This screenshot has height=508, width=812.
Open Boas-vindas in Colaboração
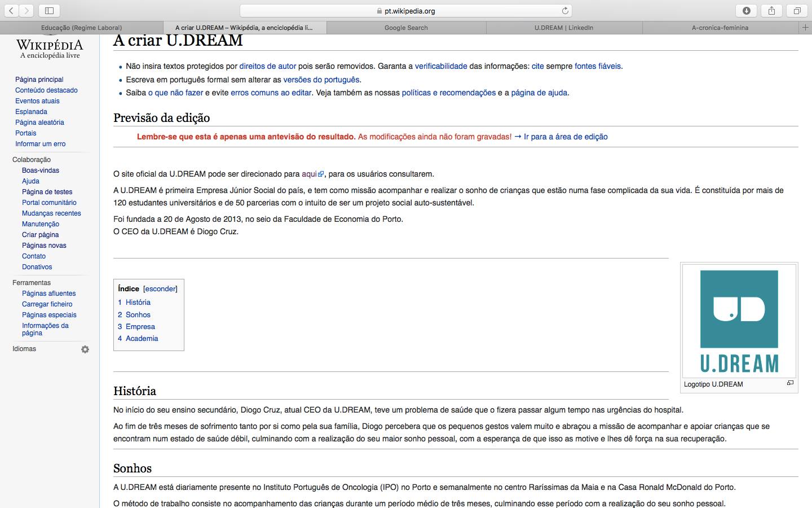[x=41, y=170]
